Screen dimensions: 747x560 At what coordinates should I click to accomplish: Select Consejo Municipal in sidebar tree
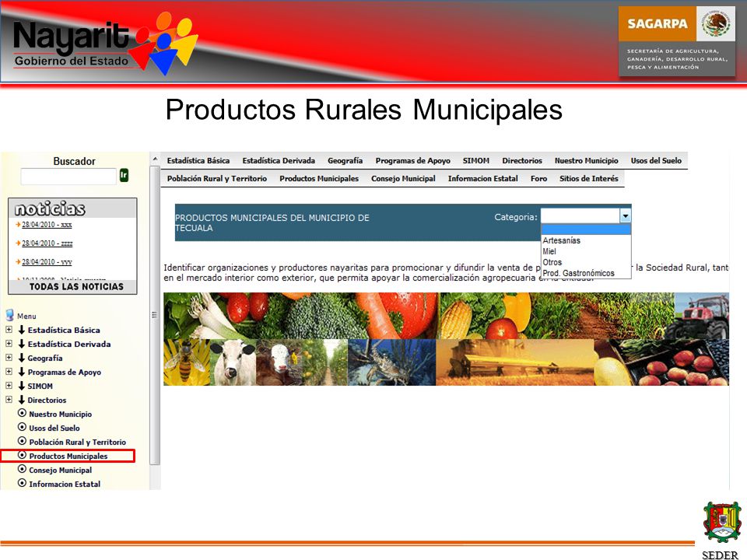61,470
